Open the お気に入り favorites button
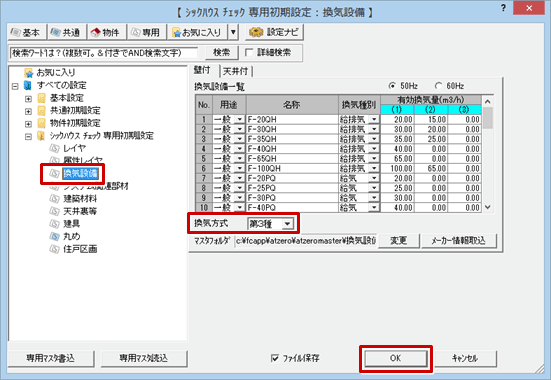The image size is (551, 380). pos(197,32)
